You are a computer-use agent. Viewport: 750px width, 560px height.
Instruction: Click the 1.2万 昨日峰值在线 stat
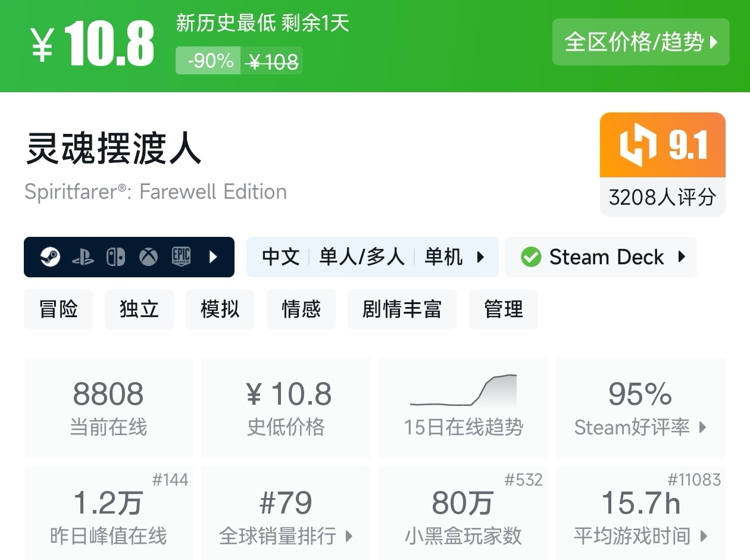click(108, 513)
